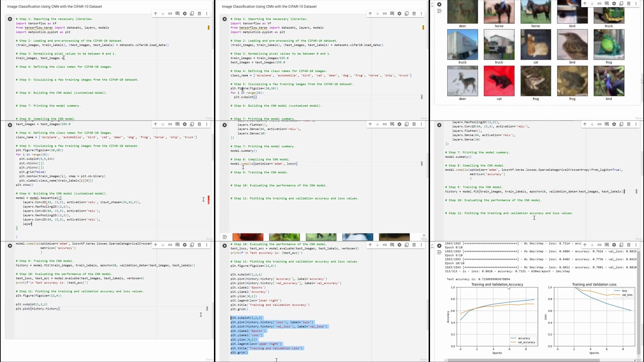Select the Training and Validation Accuracy chart title
Screen dimensions: 644x362
[497, 285]
